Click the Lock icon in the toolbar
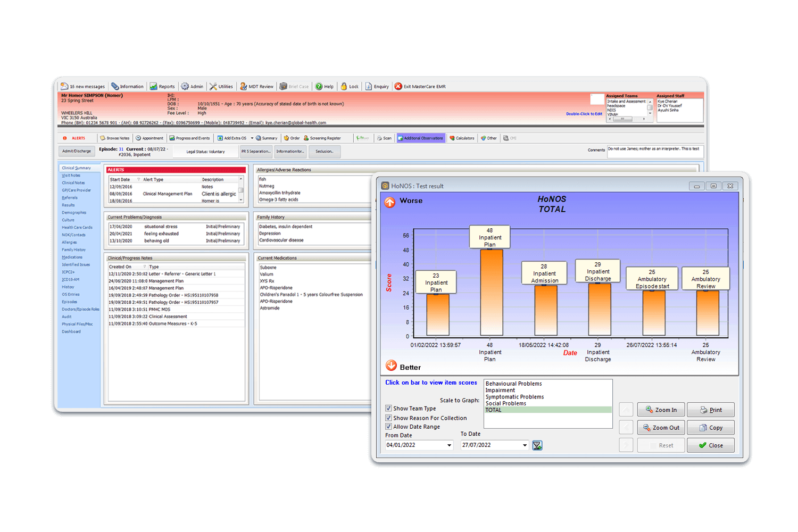The image size is (798, 532). coord(350,86)
